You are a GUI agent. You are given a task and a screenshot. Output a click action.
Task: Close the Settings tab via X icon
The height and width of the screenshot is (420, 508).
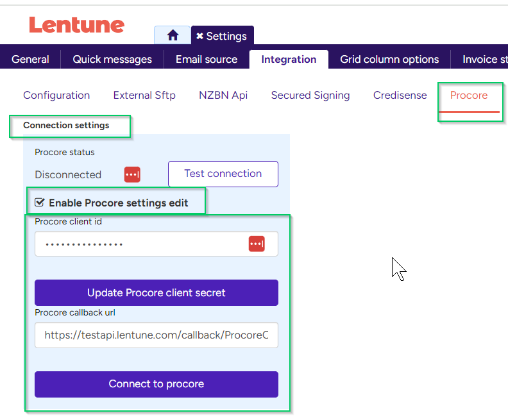tap(199, 36)
